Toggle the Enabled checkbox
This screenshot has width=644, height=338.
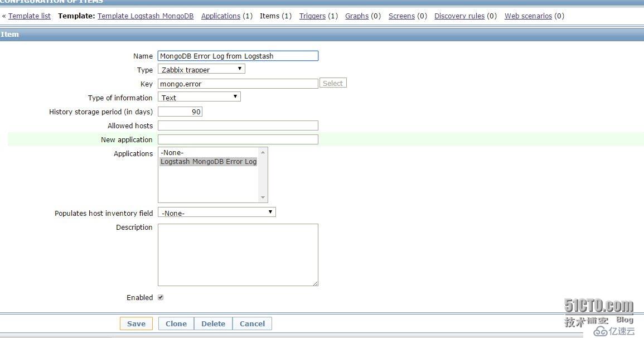click(161, 297)
